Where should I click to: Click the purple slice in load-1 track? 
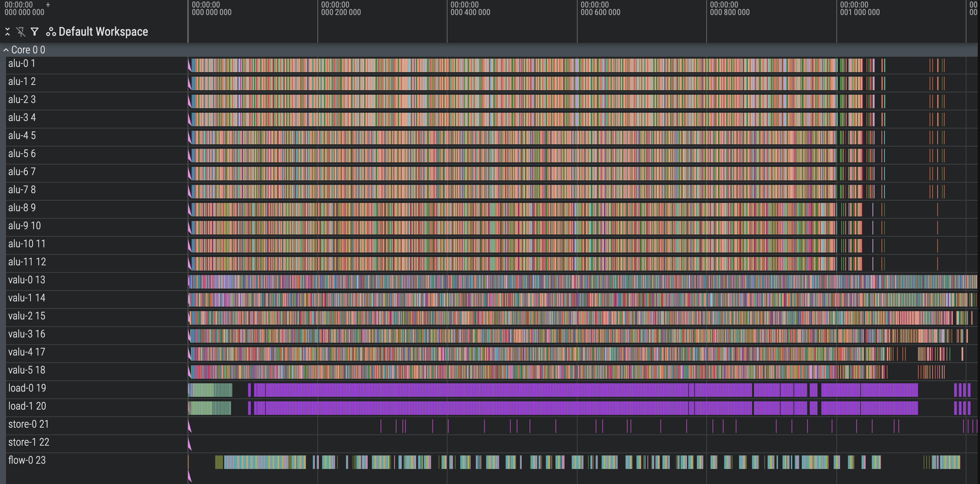(457, 408)
